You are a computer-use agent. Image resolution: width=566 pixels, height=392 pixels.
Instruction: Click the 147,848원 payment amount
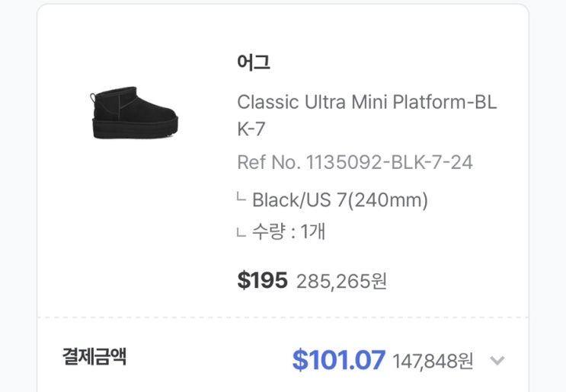pyautogui.click(x=433, y=361)
